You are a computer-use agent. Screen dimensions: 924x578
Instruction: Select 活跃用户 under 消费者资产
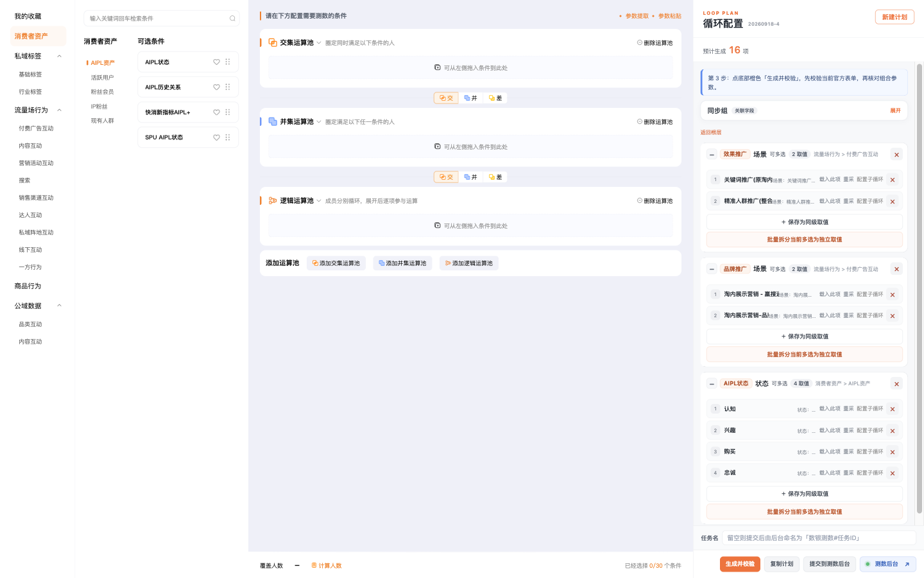(x=103, y=78)
